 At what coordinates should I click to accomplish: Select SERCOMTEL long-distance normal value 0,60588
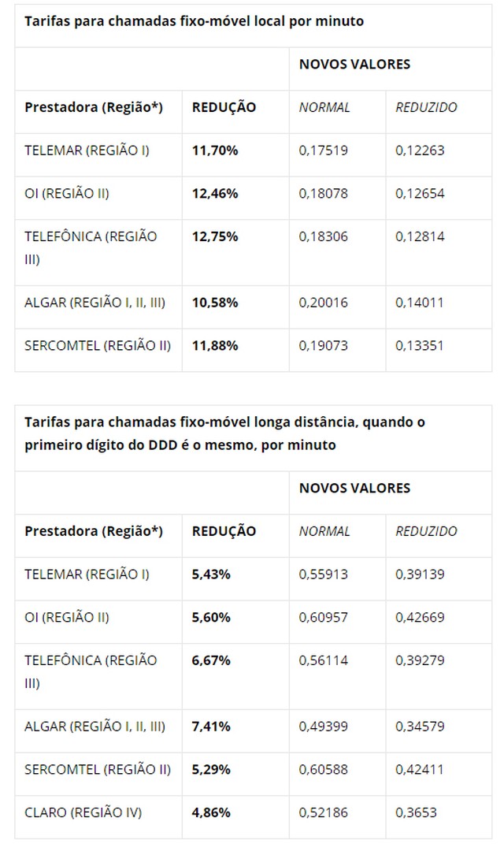tap(324, 770)
